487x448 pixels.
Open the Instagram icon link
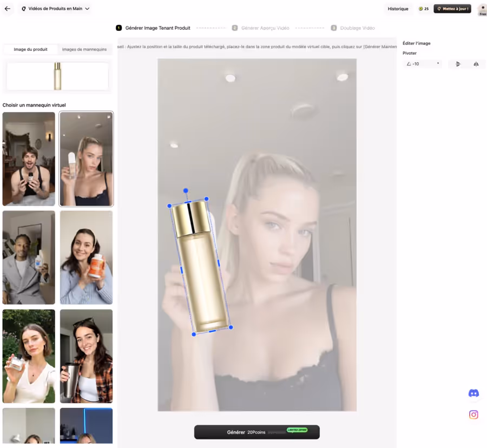(x=473, y=415)
